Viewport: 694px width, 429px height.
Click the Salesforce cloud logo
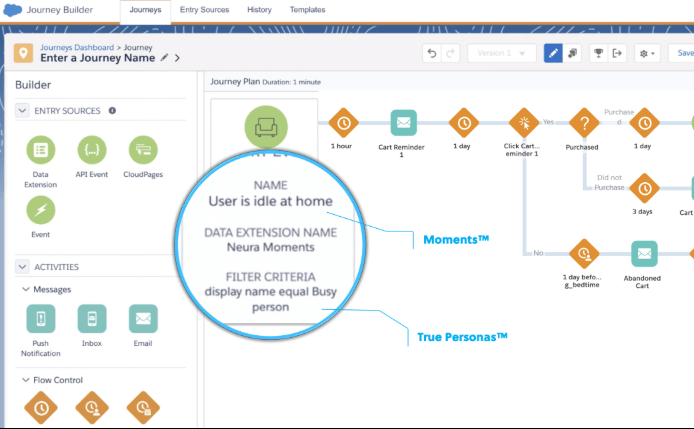pyautogui.click(x=12, y=10)
